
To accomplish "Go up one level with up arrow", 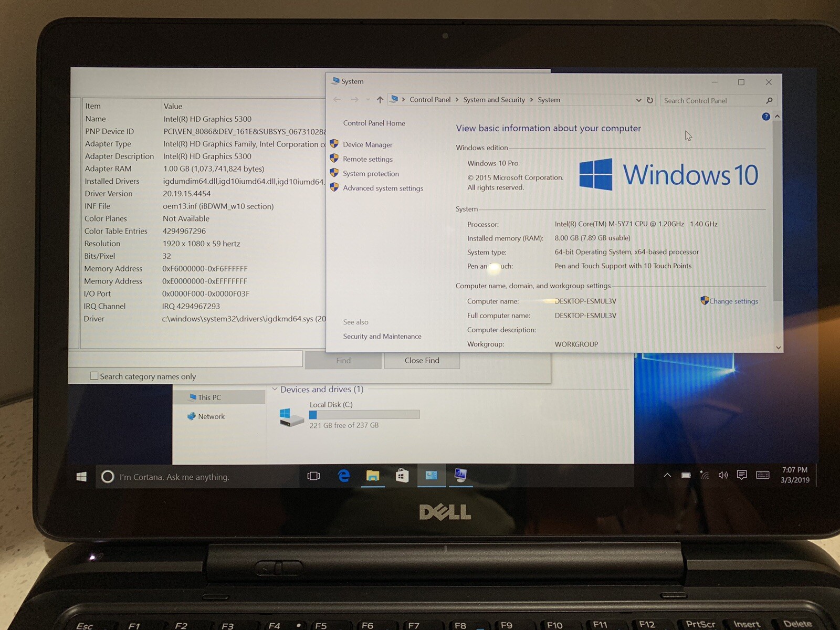I will point(380,100).
